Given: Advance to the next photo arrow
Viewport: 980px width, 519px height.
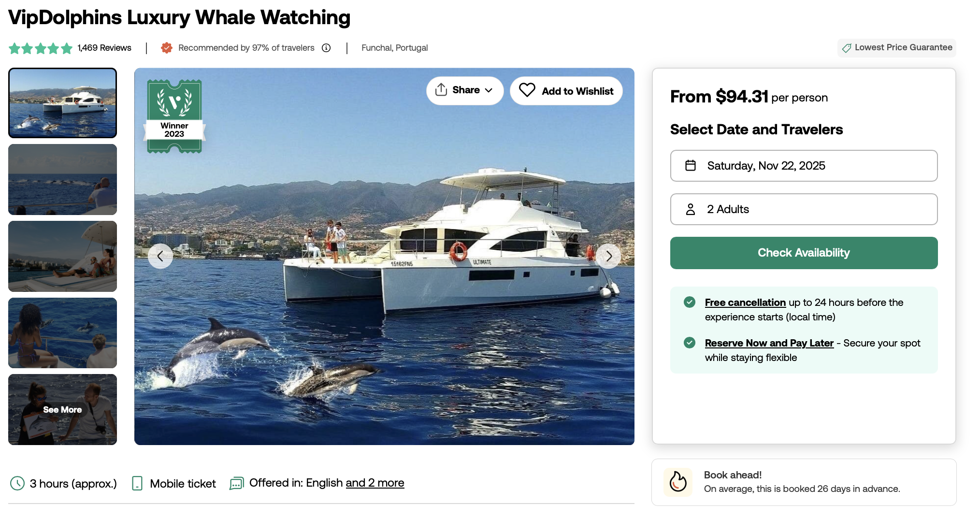Looking at the screenshot, I should [x=609, y=256].
